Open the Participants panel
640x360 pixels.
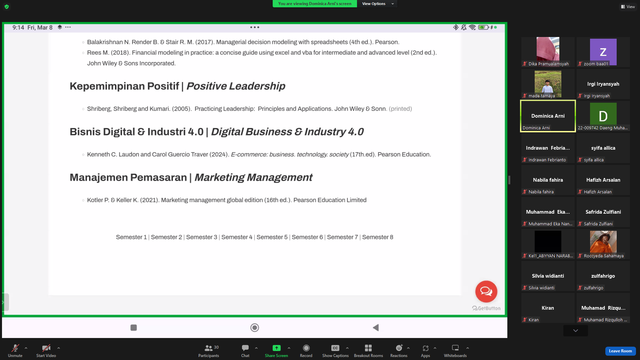209,350
